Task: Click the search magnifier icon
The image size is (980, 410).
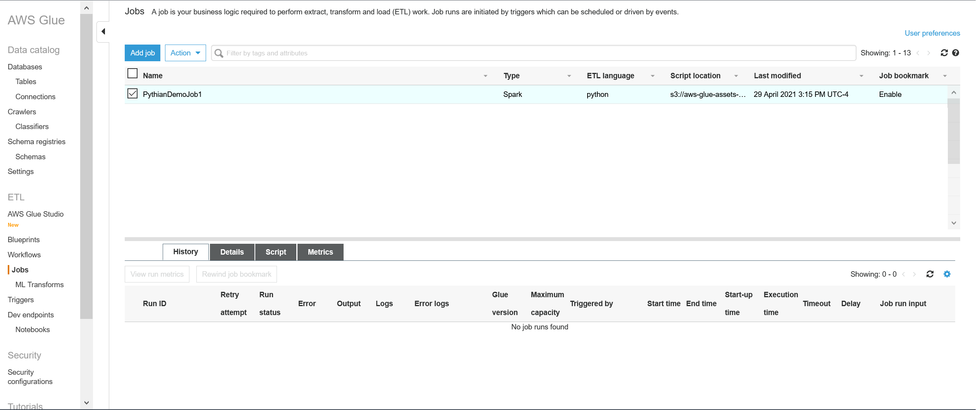Action: click(219, 53)
